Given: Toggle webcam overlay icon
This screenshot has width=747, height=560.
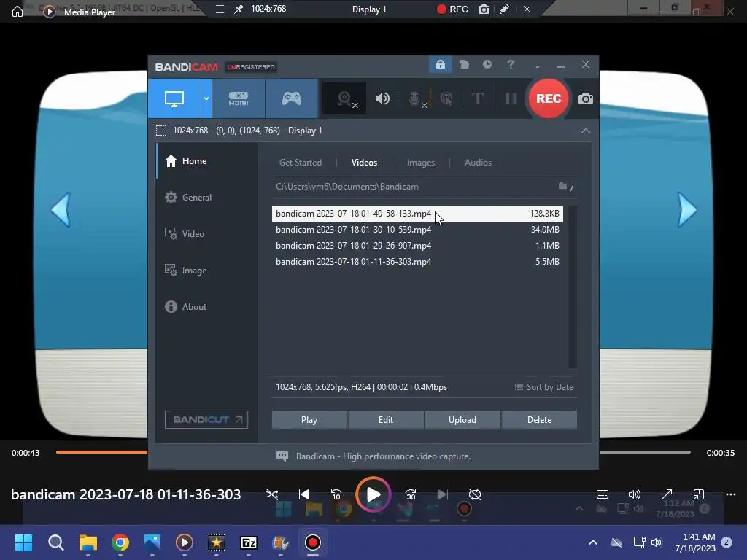Looking at the screenshot, I should [x=344, y=98].
